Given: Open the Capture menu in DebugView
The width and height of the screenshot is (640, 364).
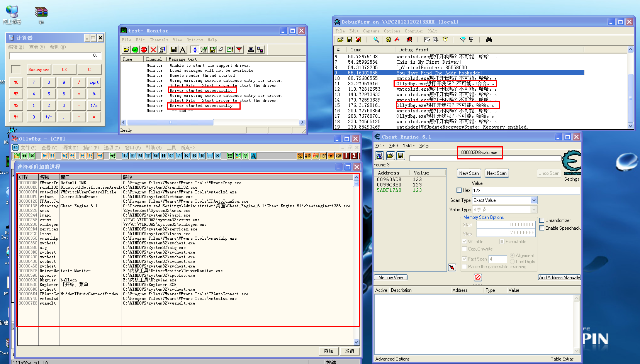Looking at the screenshot, I should [x=371, y=31].
